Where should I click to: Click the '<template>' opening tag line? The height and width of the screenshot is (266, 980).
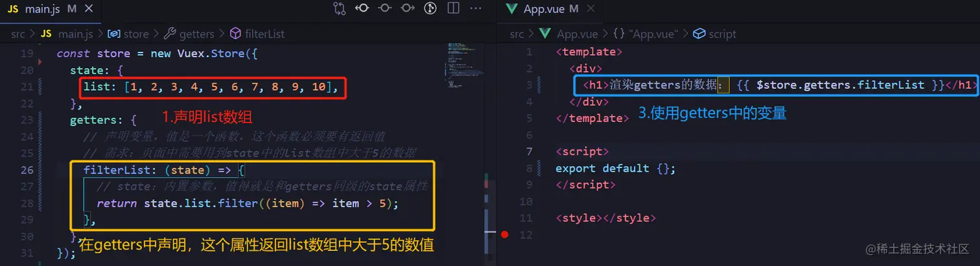coord(589,52)
